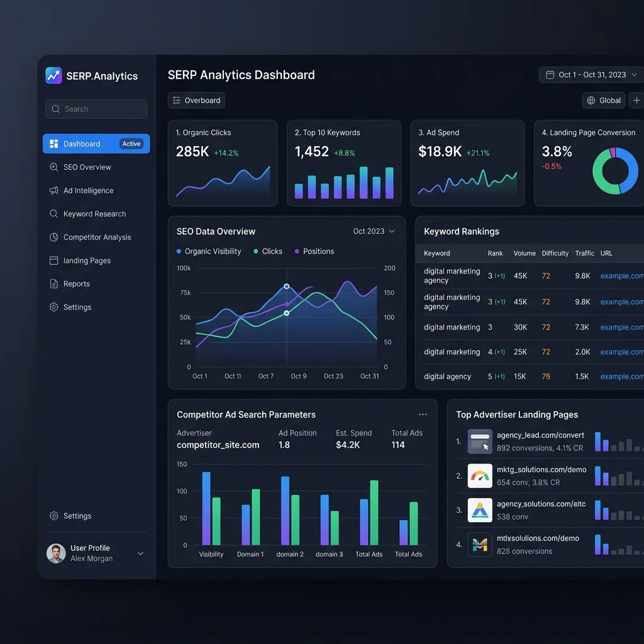
Task: Click the mktg_solutions.com gauge thumbnail
Action: (x=480, y=476)
